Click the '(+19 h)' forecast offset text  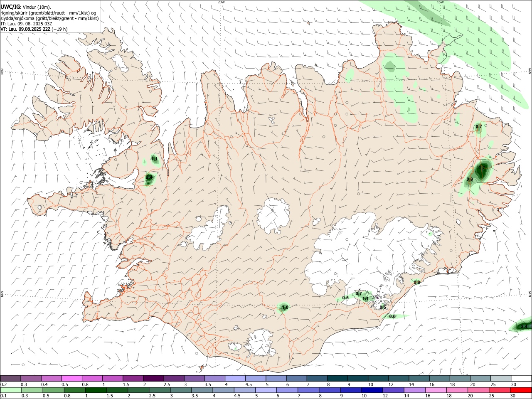(x=59, y=29)
